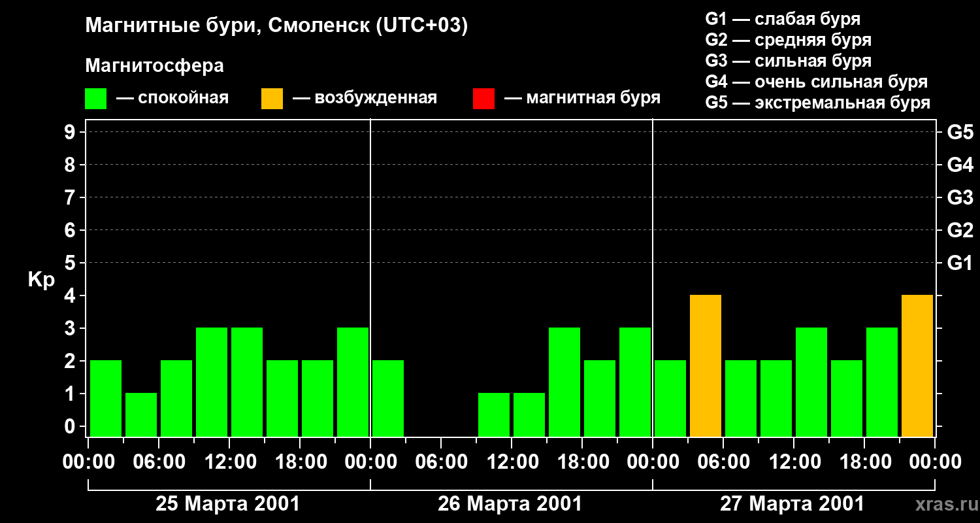Click the '27 Марта 2001' date label

[x=792, y=504]
